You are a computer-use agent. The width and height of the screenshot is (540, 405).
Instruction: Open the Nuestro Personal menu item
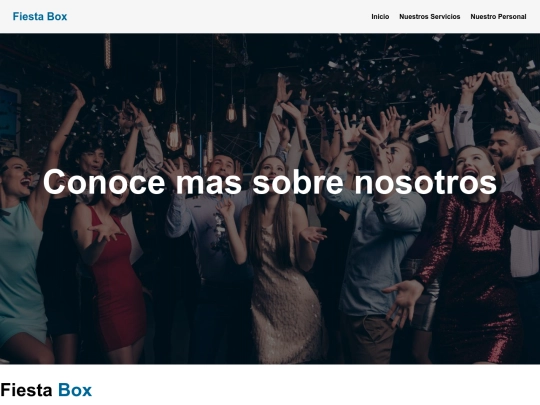(x=498, y=17)
